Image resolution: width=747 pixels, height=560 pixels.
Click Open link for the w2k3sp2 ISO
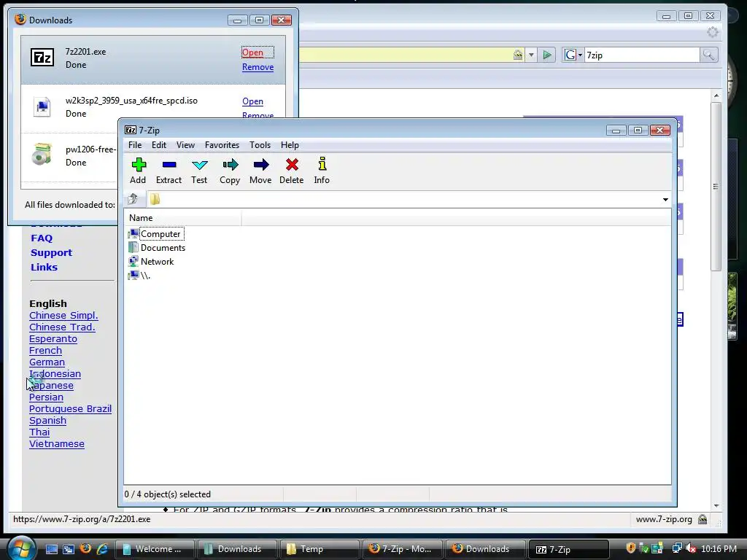[252, 101]
